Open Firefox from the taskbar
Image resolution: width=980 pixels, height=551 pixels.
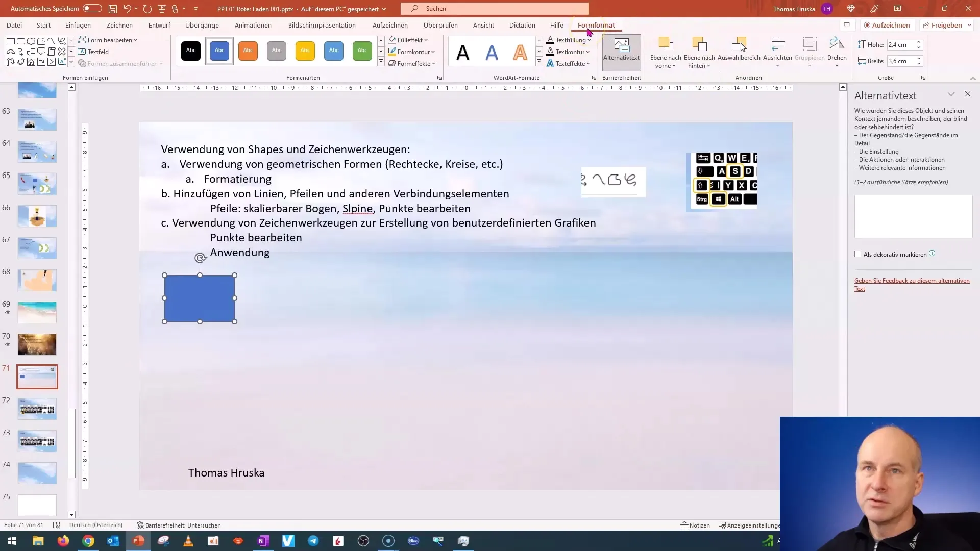63,541
